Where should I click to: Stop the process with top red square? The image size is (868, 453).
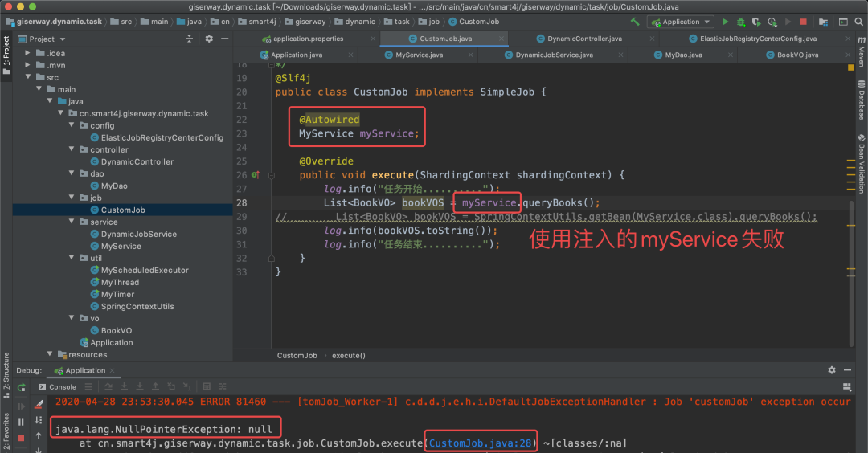[803, 22]
